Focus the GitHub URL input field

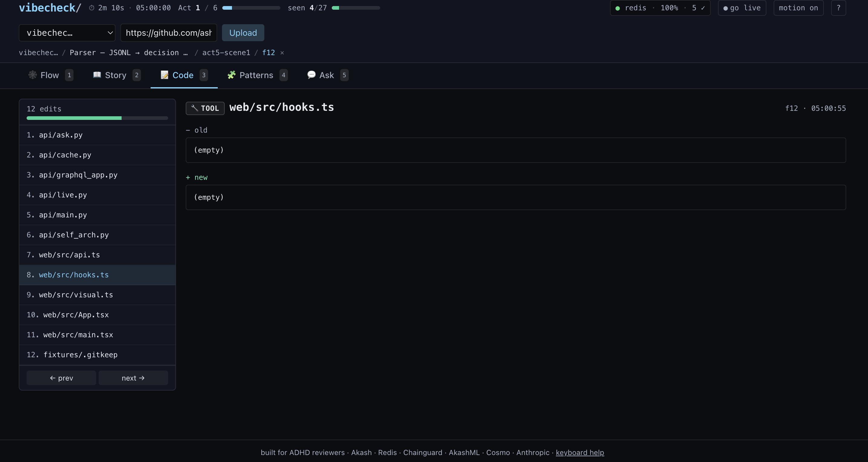coord(168,33)
